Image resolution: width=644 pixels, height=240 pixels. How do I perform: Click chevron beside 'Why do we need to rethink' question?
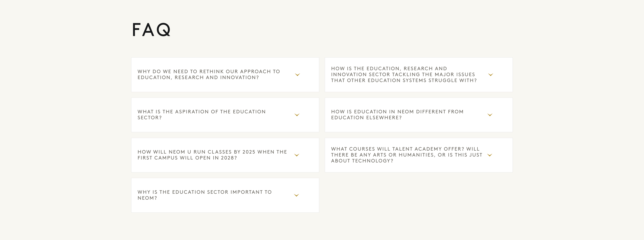297,75
